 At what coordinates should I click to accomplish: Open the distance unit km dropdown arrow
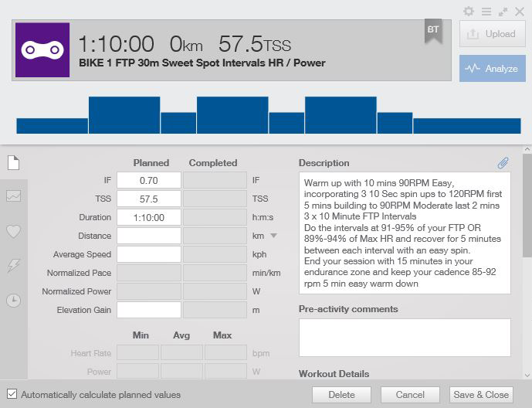point(273,236)
